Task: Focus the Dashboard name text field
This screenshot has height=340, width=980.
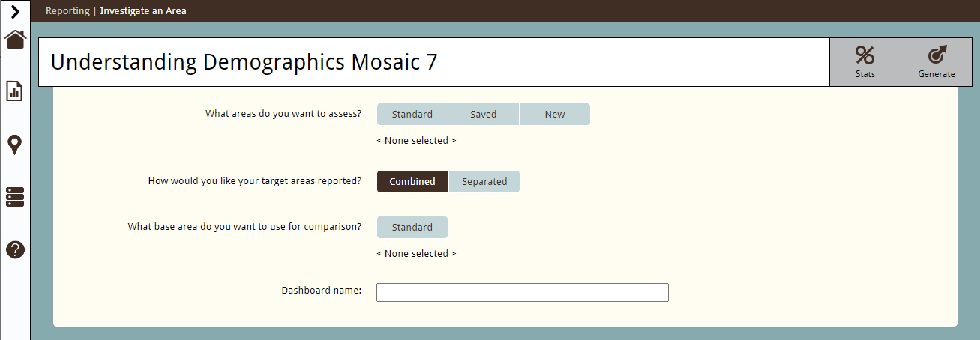Action: pyautogui.click(x=523, y=292)
